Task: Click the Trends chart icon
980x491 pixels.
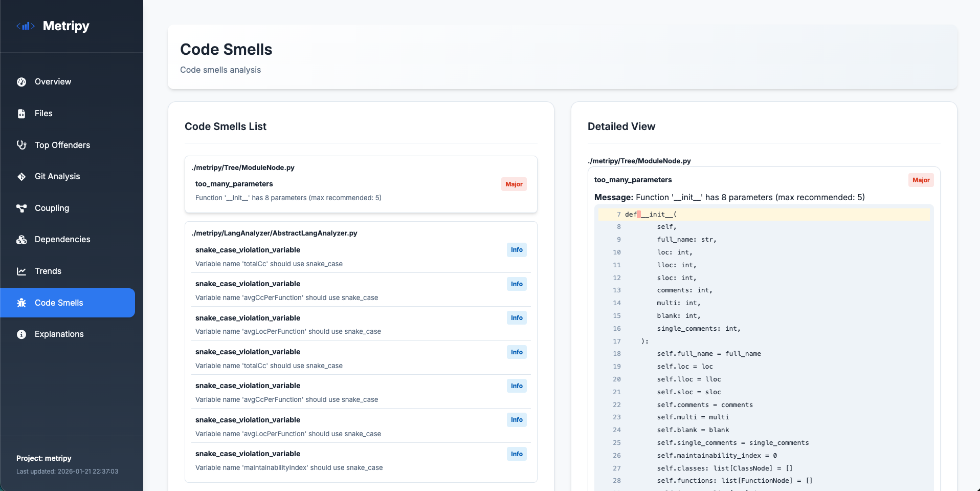Action: pyautogui.click(x=21, y=271)
